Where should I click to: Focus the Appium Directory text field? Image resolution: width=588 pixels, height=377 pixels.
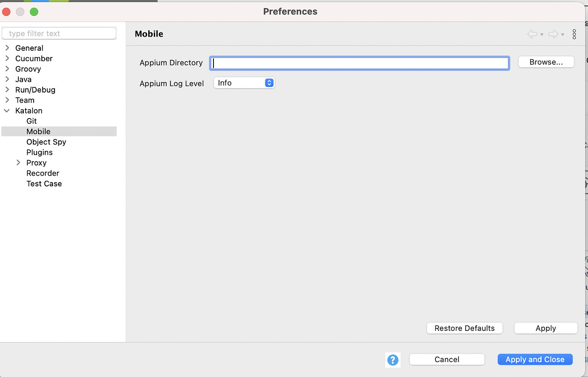pos(359,63)
